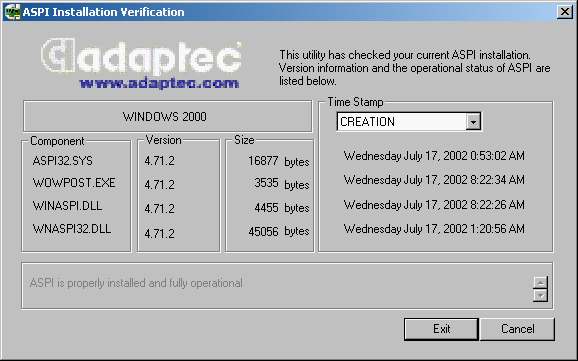Click the timestamp ending 8:22:34 AM
578x361 pixels.
click(434, 180)
